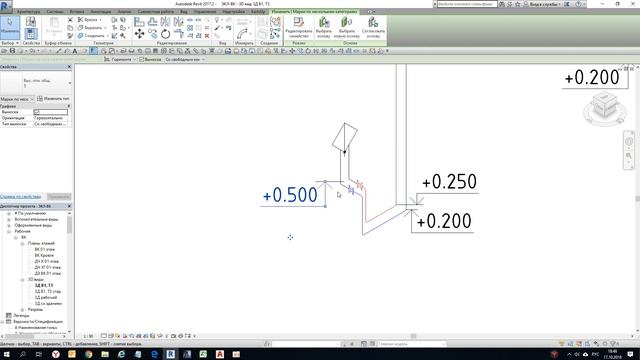Expand the Разрезы tree node

(22, 310)
